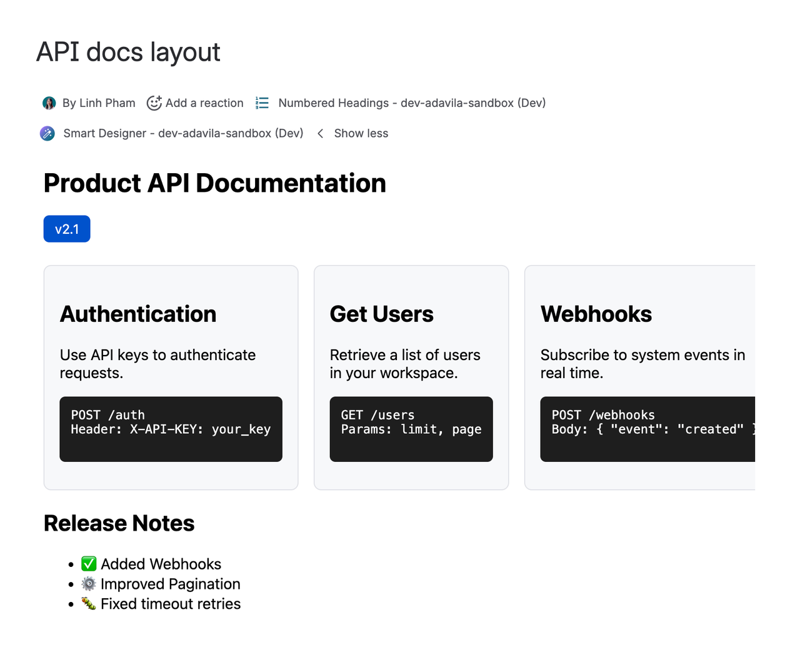Click the POST /auth code block

click(x=171, y=429)
